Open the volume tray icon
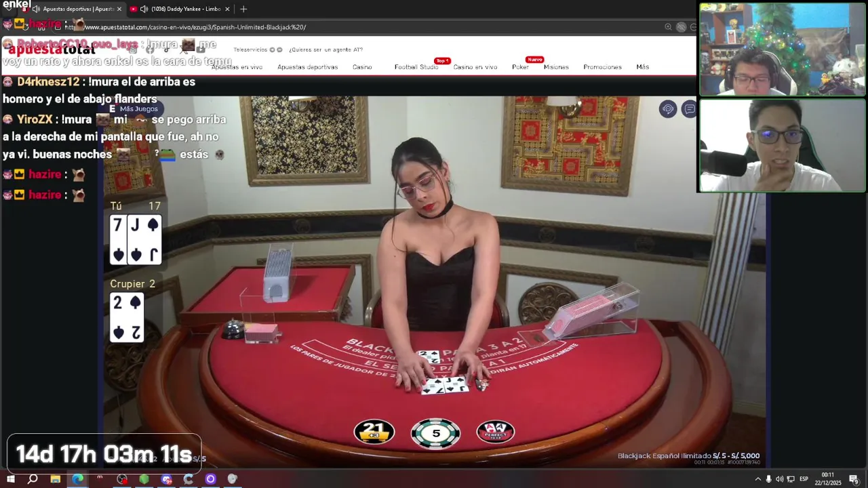The height and width of the screenshot is (488, 868). coord(779,479)
